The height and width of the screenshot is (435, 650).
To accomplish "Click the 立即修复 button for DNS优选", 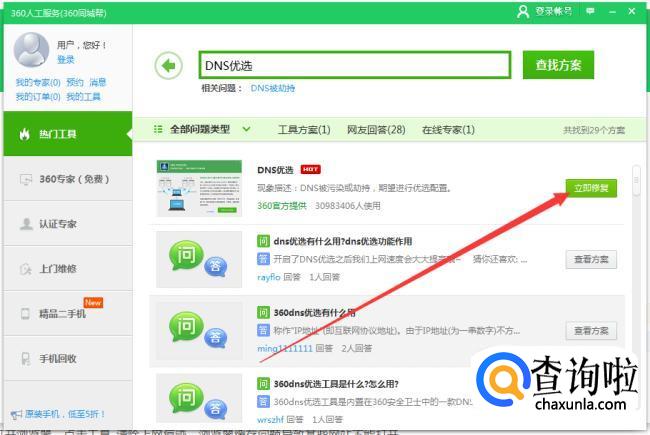I will pyautogui.click(x=591, y=188).
